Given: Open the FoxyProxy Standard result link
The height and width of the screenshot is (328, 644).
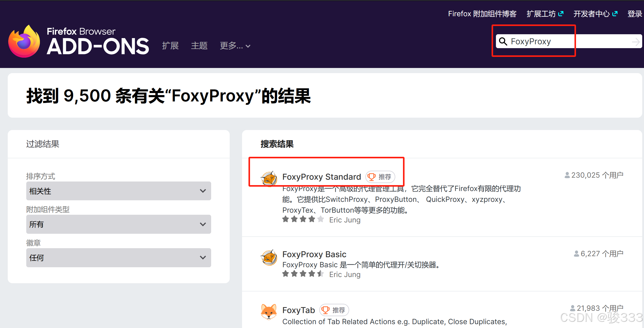Looking at the screenshot, I should (321, 177).
